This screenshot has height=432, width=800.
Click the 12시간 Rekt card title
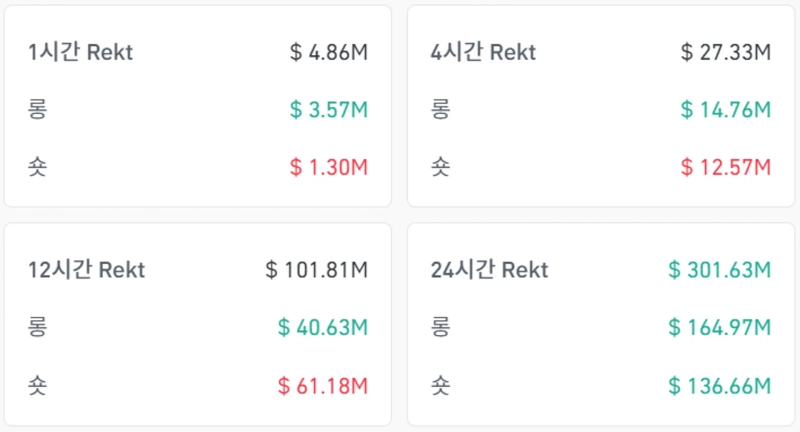coord(87,270)
